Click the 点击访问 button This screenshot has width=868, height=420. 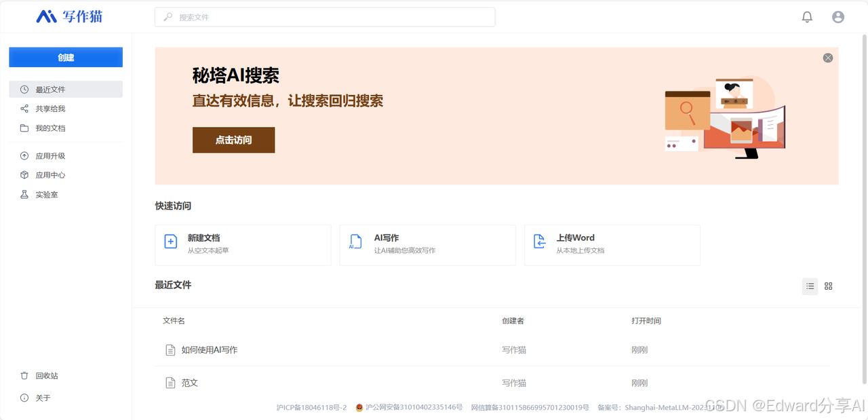coord(233,140)
